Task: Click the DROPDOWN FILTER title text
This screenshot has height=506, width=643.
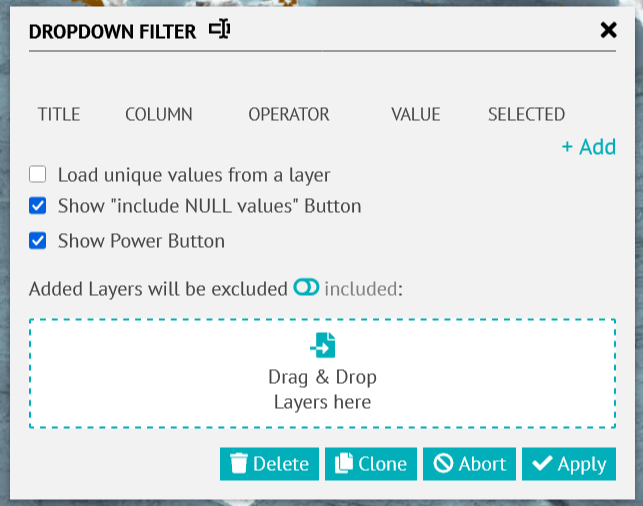Action: [x=112, y=32]
